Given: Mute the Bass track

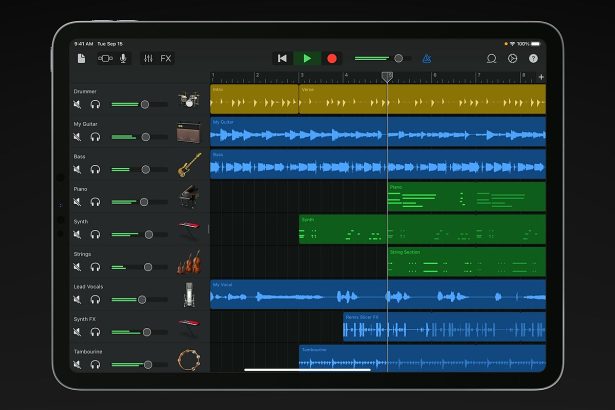Looking at the screenshot, I should [77, 169].
